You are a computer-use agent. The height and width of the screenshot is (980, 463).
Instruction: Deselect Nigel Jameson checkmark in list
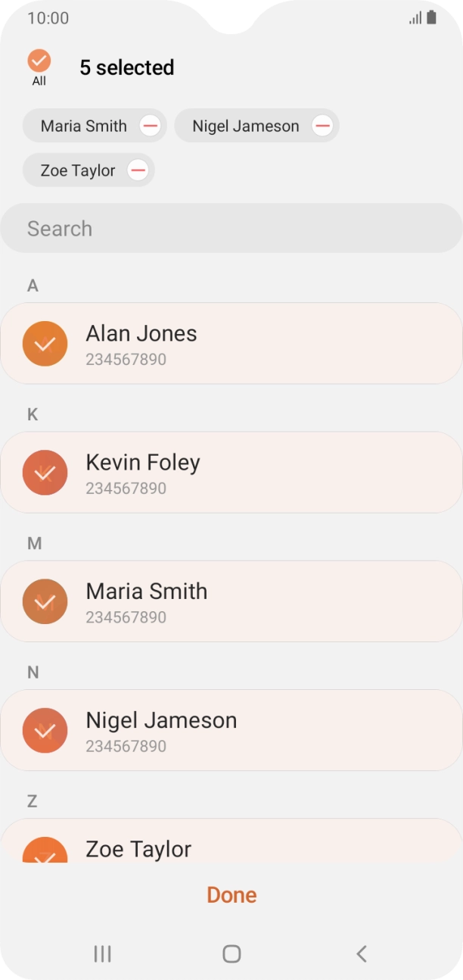[45, 730]
